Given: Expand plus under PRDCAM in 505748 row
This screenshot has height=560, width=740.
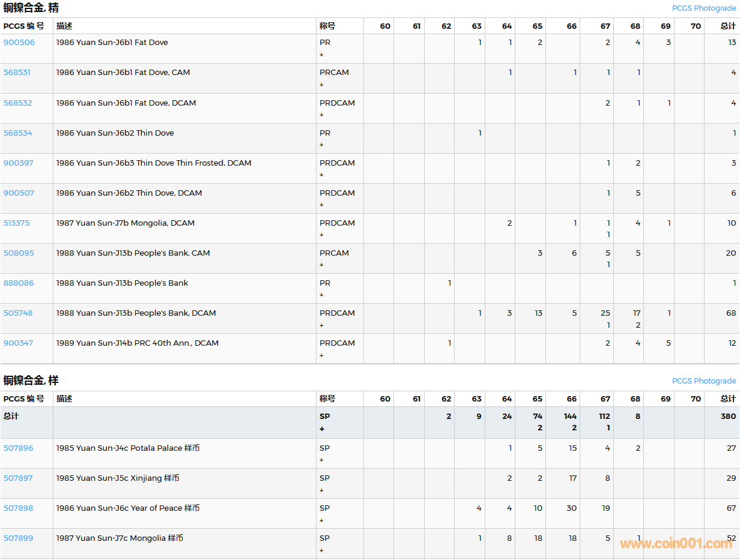Looking at the screenshot, I should coord(321,325).
